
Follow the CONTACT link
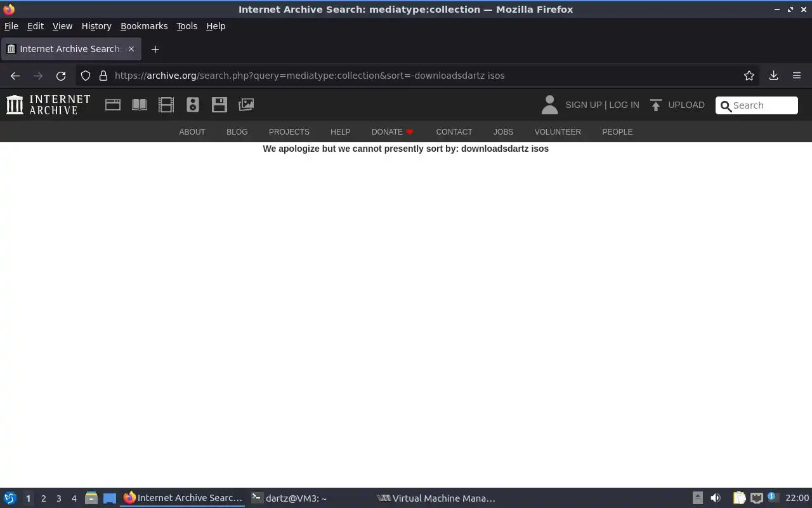point(454,132)
